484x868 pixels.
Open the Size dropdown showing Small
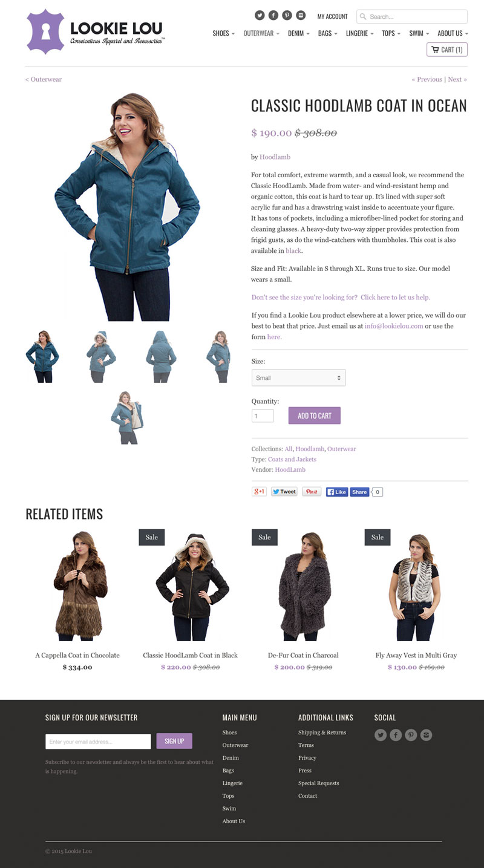pos(298,377)
